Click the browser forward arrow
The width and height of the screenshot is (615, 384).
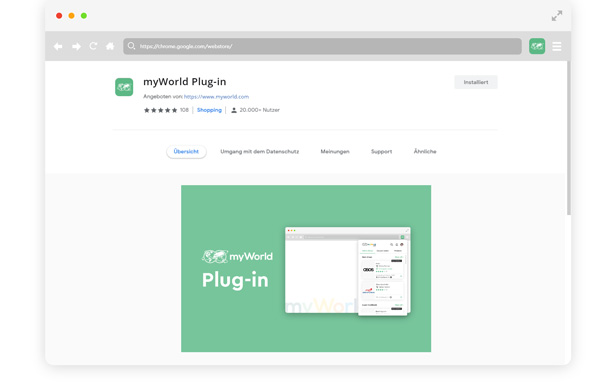tap(76, 46)
